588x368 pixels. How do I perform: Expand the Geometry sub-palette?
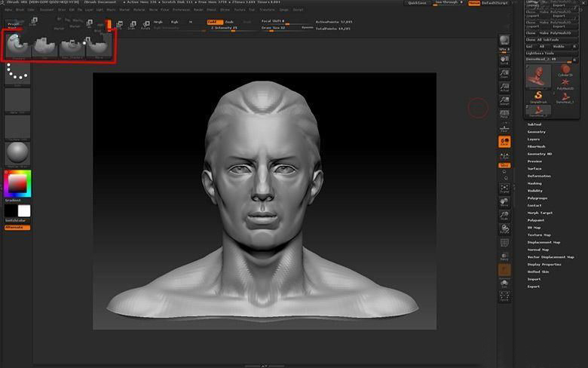tap(537, 132)
